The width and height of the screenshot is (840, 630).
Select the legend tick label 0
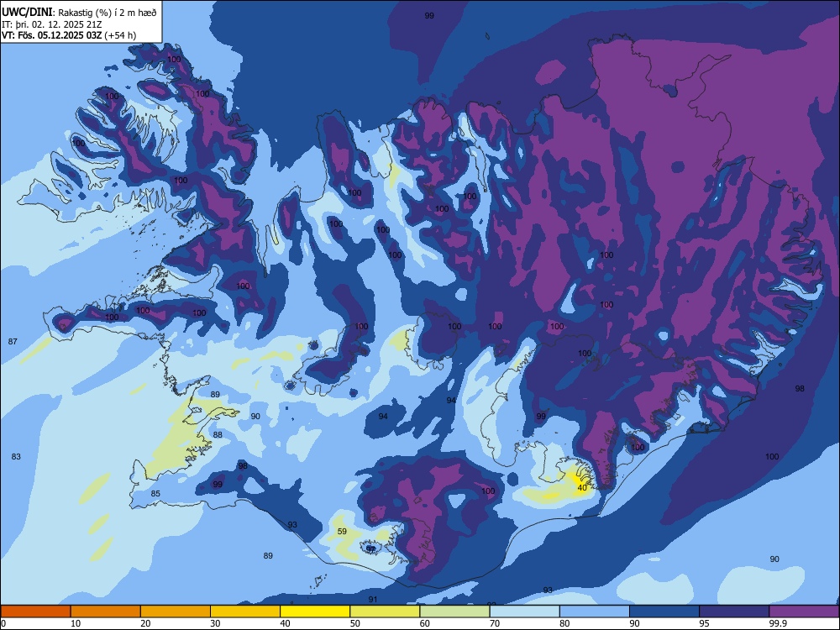(x=3, y=623)
